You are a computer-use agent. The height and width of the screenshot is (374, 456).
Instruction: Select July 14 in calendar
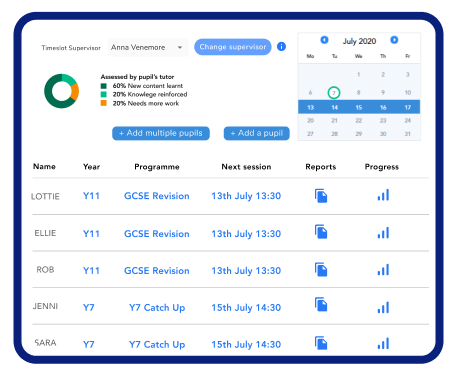(334, 107)
